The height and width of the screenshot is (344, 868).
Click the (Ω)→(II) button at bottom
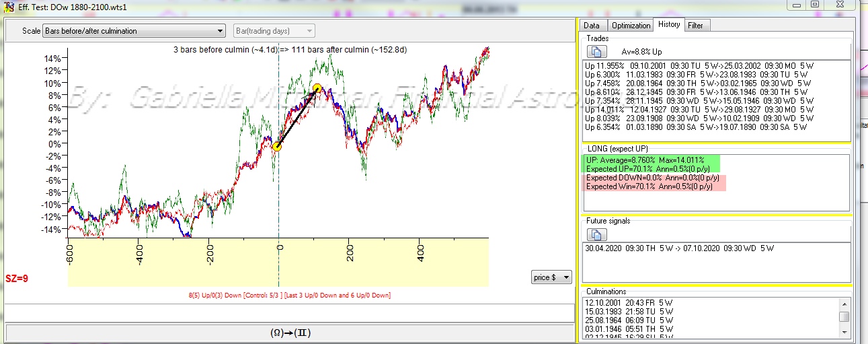[x=290, y=333]
